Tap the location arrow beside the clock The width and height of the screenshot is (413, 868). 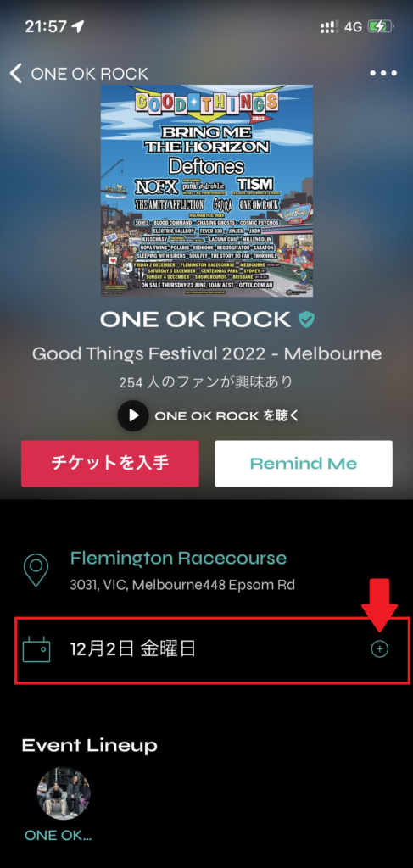pos(78,26)
